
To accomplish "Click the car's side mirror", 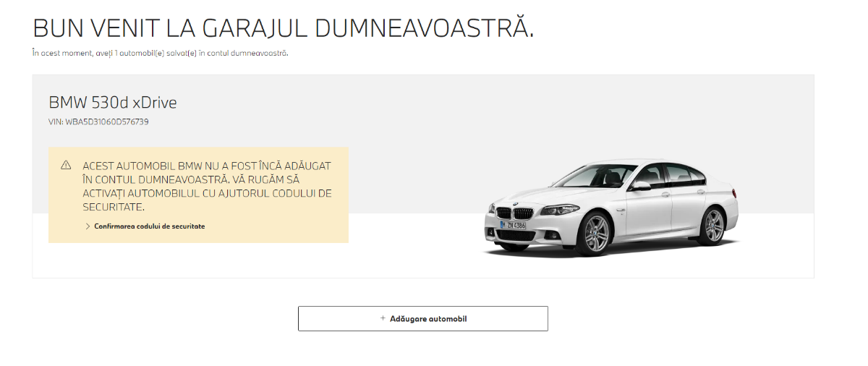I will (640, 186).
